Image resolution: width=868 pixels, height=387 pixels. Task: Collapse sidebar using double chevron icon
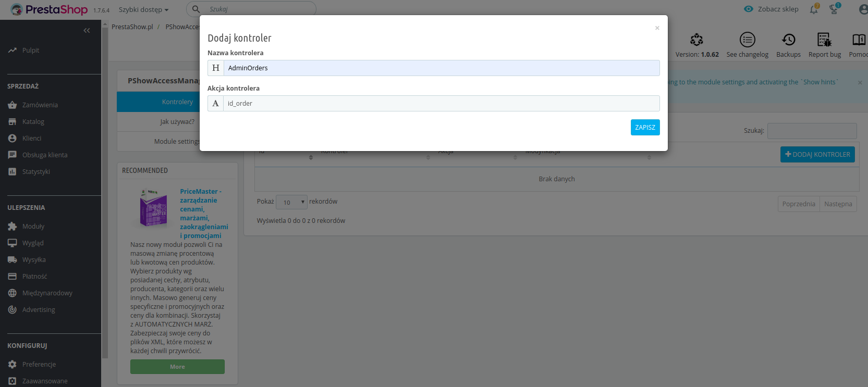(87, 31)
